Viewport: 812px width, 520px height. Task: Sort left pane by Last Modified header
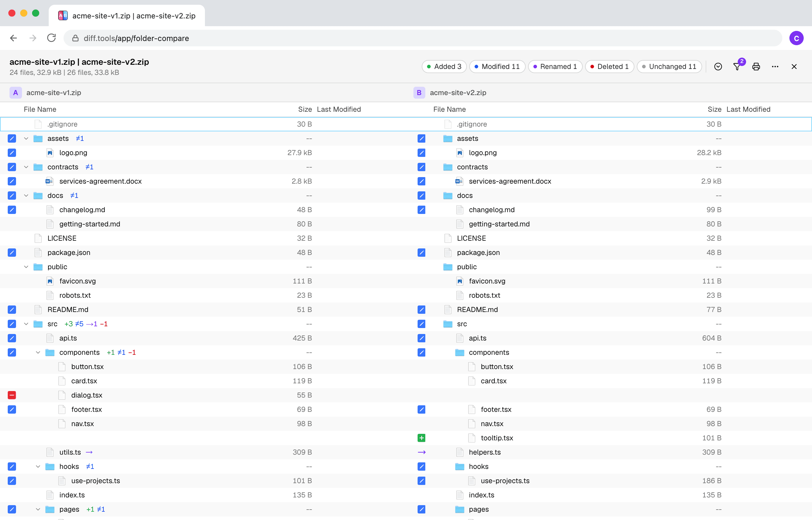coord(339,109)
